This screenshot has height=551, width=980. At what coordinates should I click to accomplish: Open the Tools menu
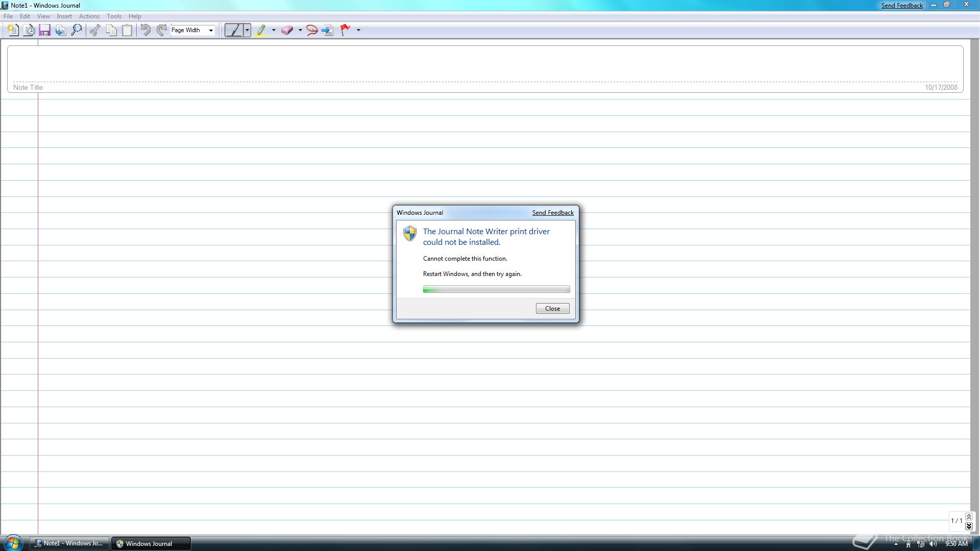click(114, 16)
